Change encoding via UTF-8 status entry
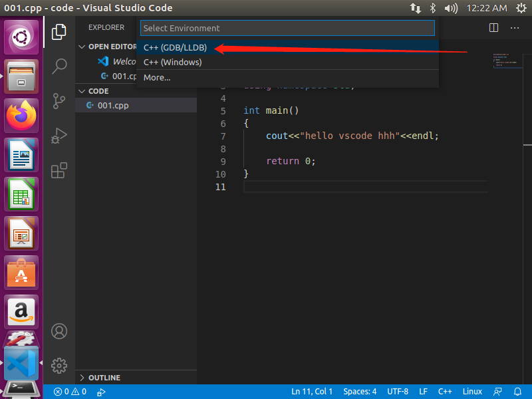This screenshot has height=399, width=532. coord(398,392)
